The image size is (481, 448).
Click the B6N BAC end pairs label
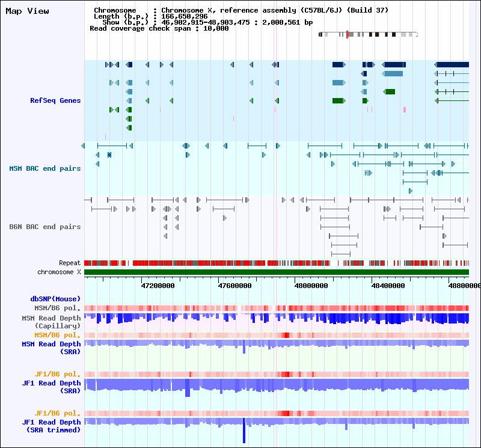pyautogui.click(x=44, y=227)
